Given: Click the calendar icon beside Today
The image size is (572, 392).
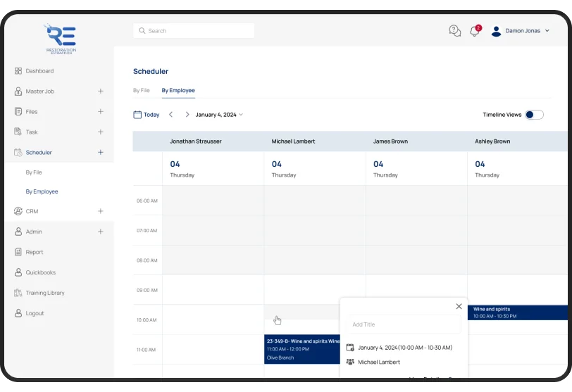Looking at the screenshot, I should pyautogui.click(x=137, y=115).
